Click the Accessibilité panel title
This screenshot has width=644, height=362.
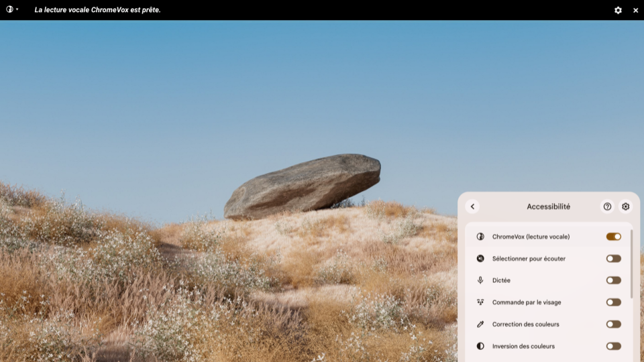(548, 206)
